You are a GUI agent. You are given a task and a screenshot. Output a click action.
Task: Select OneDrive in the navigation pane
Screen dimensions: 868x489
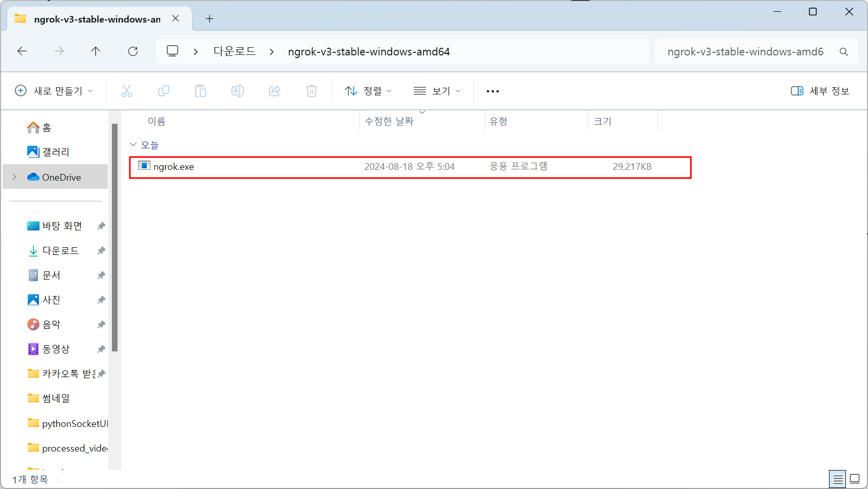[55, 177]
